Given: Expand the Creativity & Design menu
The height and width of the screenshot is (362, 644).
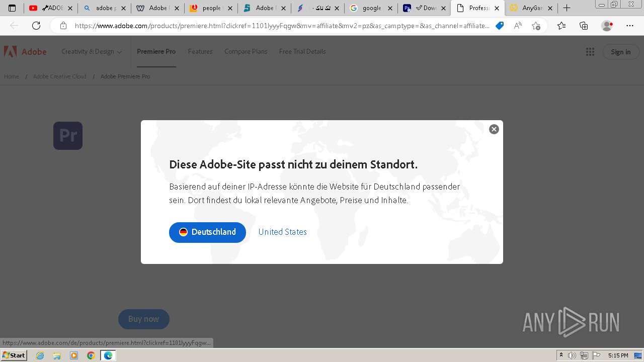Looking at the screenshot, I should tap(92, 51).
